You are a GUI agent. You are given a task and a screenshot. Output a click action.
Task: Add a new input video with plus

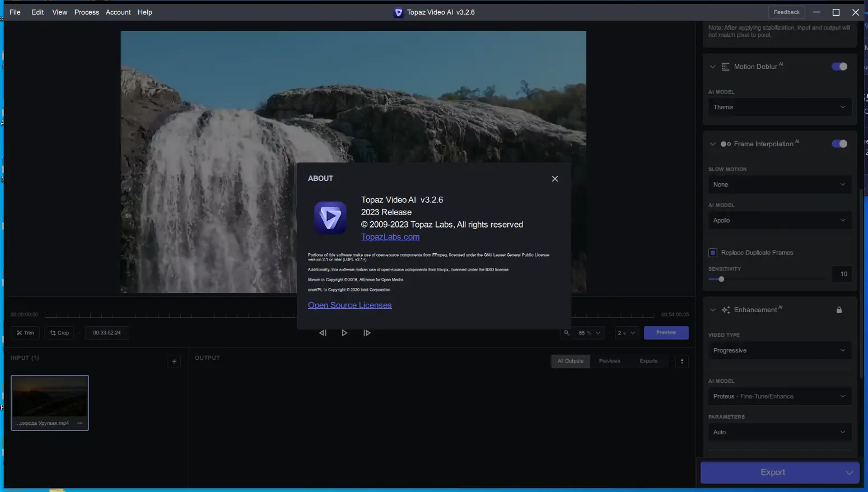(x=174, y=361)
